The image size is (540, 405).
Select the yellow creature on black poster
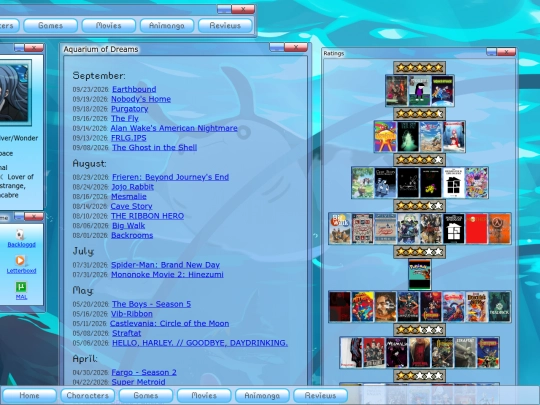[x=431, y=183]
